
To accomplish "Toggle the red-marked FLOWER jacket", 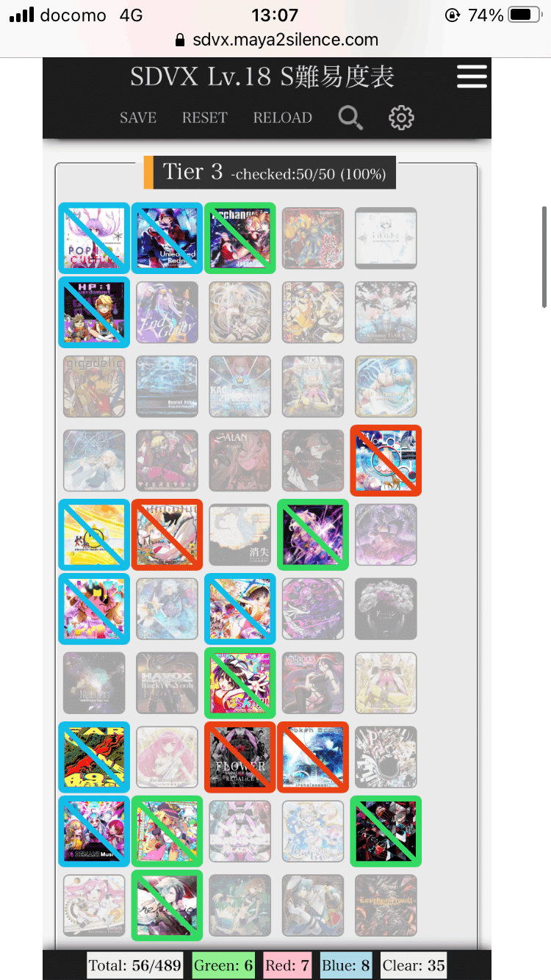I will [240, 757].
